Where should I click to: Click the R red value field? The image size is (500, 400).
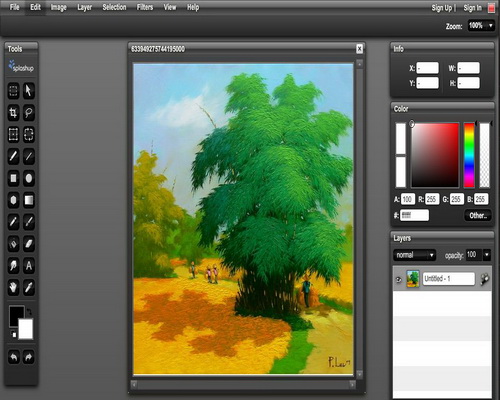tap(432, 199)
